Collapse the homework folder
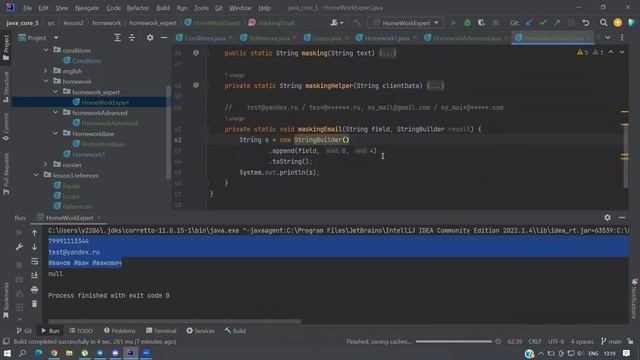Viewport: 640px width, 360px height. pyautogui.click(x=46, y=81)
